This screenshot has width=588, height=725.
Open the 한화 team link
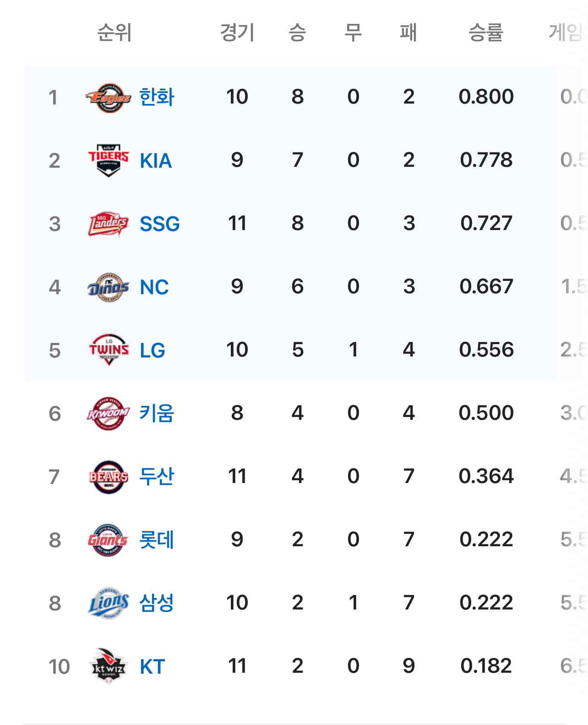pyautogui.click(x=157, y=97)
